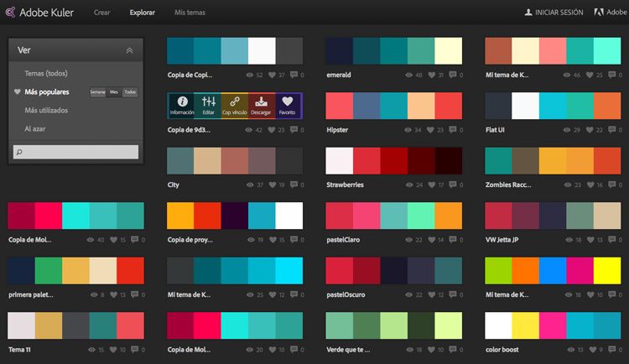Click the Favorito heart icon on hovered theme
The image size is (629, 364).
pyautogui.click(x=287, y=101)
